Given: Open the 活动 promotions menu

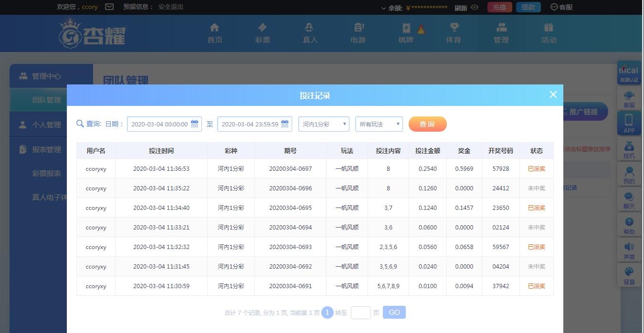Looking at the screenshot, I should [549, 33].
